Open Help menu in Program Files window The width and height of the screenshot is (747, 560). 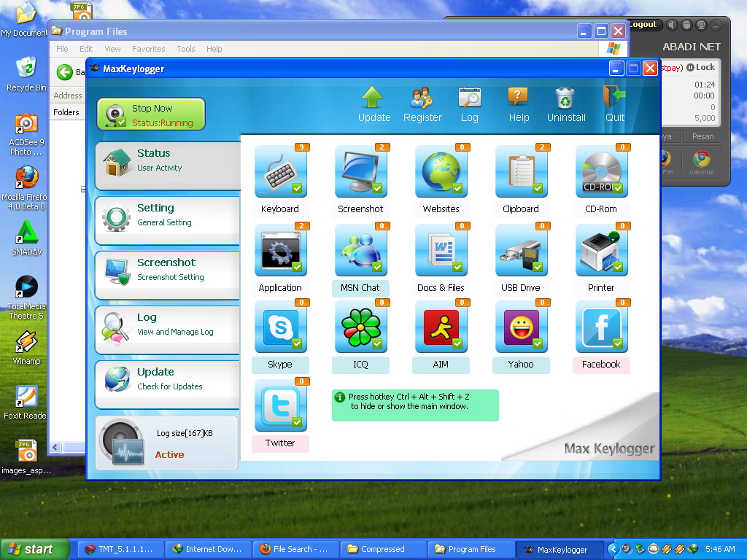214,49
